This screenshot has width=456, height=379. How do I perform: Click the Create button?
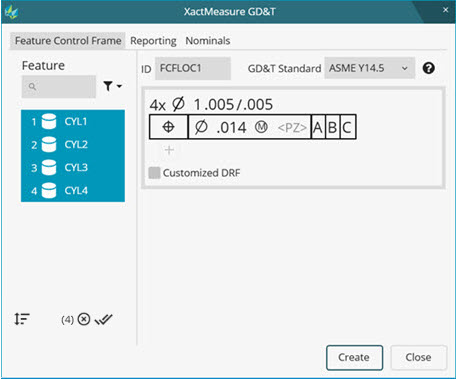(354, 357)
